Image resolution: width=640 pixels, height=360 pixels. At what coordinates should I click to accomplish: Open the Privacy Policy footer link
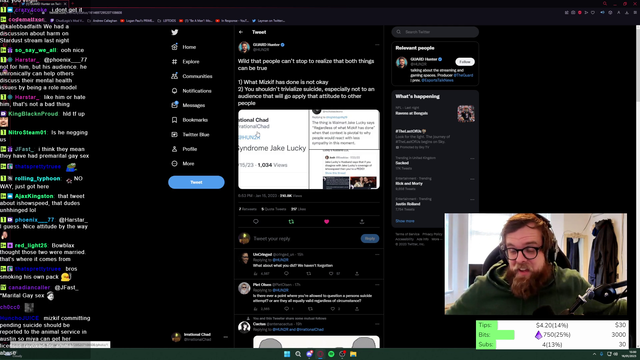click(432, 234)
